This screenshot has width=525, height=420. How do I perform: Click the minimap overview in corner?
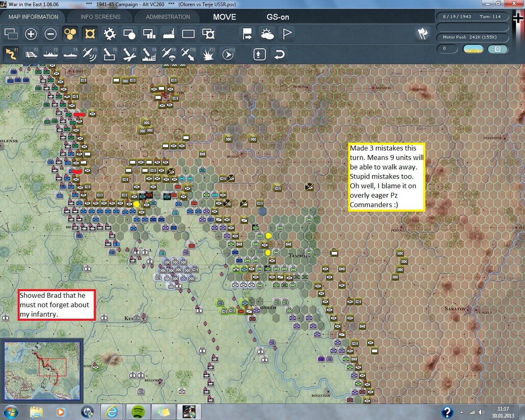point(42,370)
